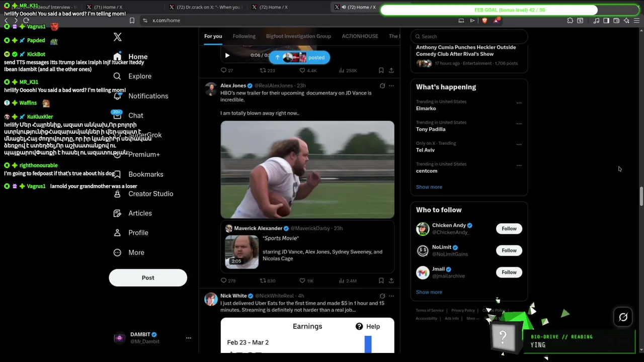Open Tony Padilla trend options menu
Image resolution: width=644 pixels, height=362 pixels.
(x=519, y=124)
